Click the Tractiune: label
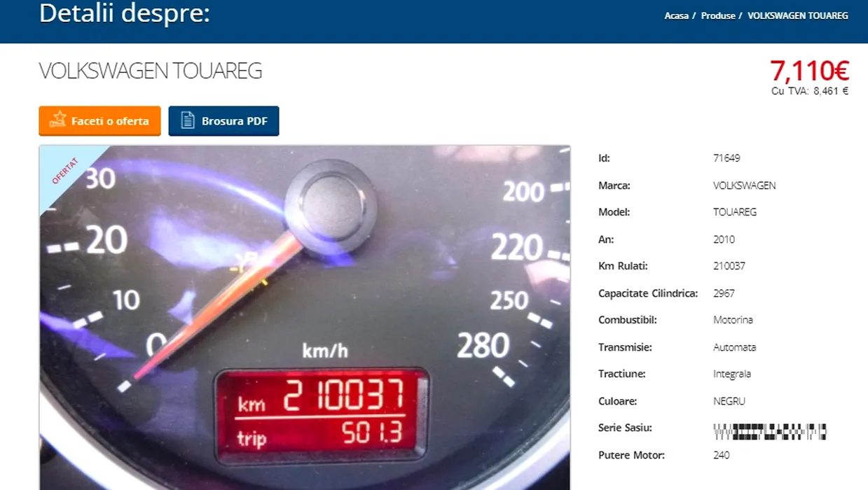The image size is (868, 490). click(622, 374)
